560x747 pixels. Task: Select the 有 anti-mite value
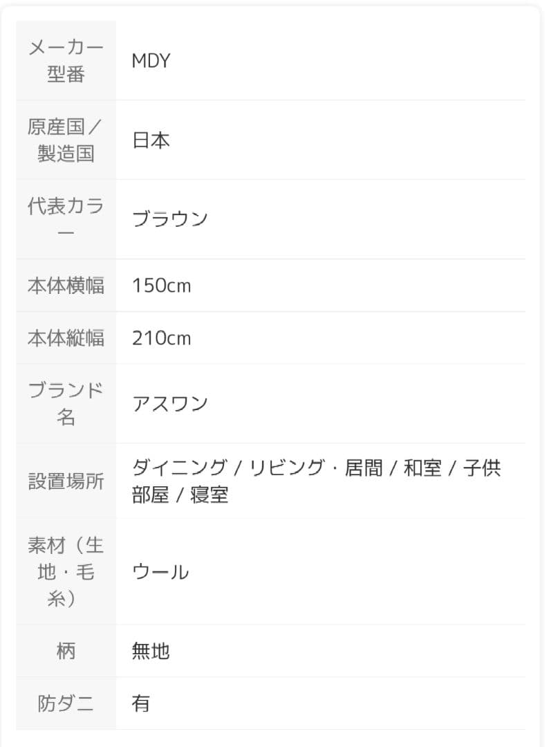(141, 704)
